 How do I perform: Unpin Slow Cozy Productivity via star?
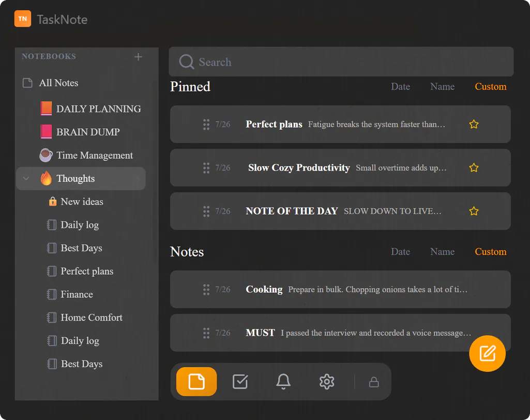tap(474, 168)
